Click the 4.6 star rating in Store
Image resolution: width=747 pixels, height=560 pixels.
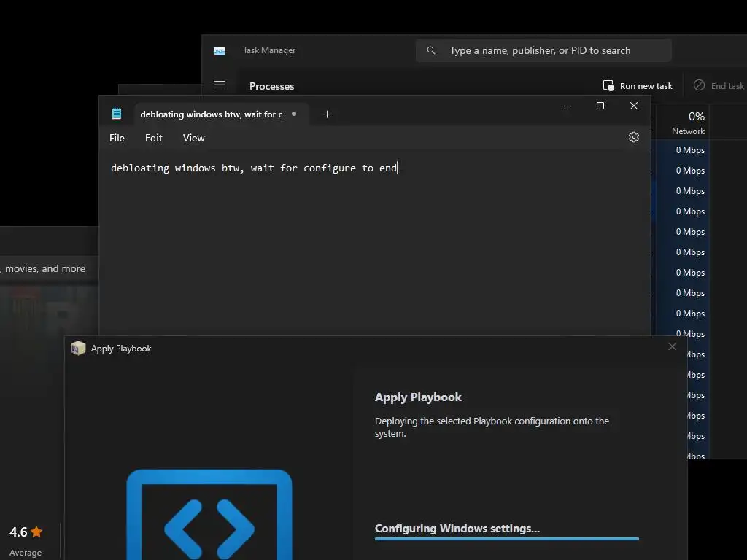26,532
